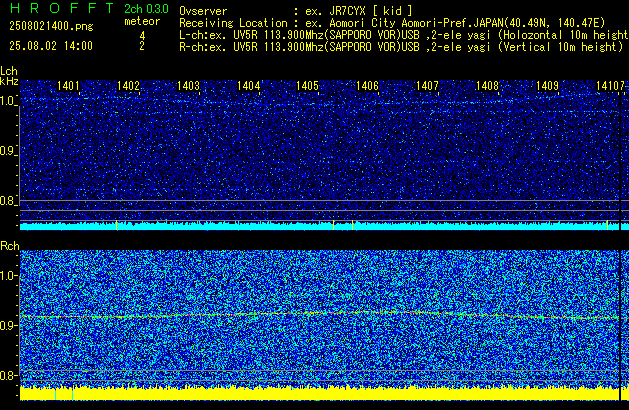Image resolution: width=629 pixels, height=410 pixels.
Task: Click the 1410 time marker
Action: 609,86
